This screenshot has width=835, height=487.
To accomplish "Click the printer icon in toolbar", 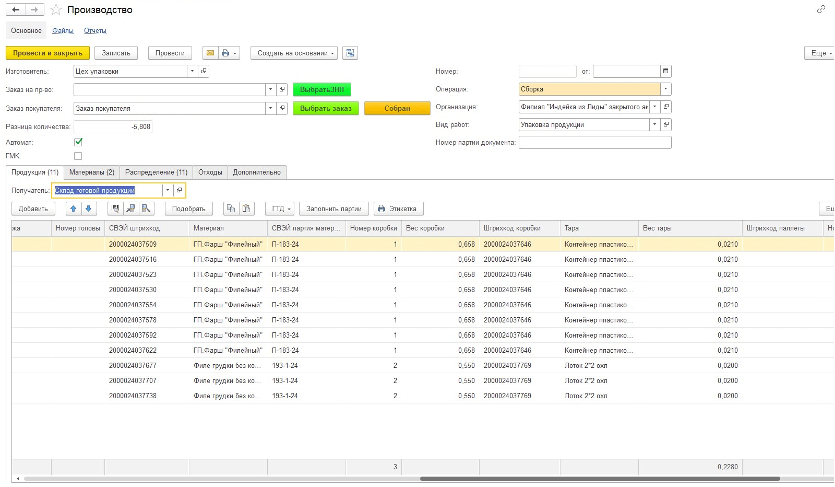I will tap(225, 53).
